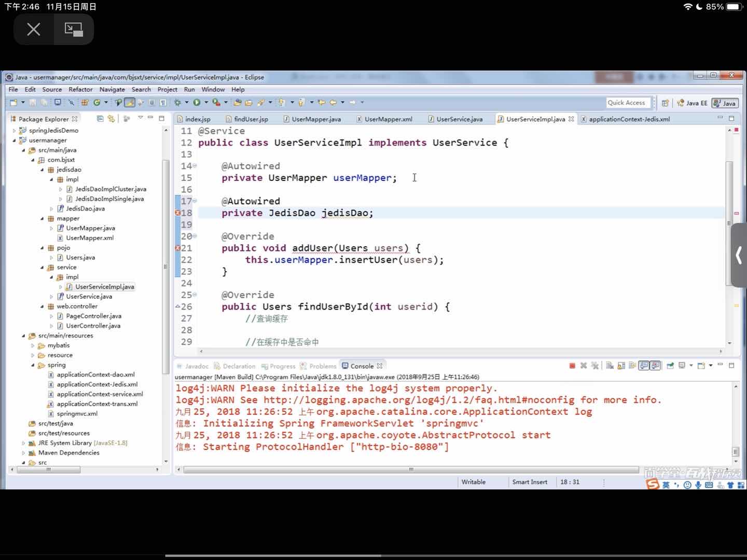Click the New Java Package toolbar icon

[85, 103]
